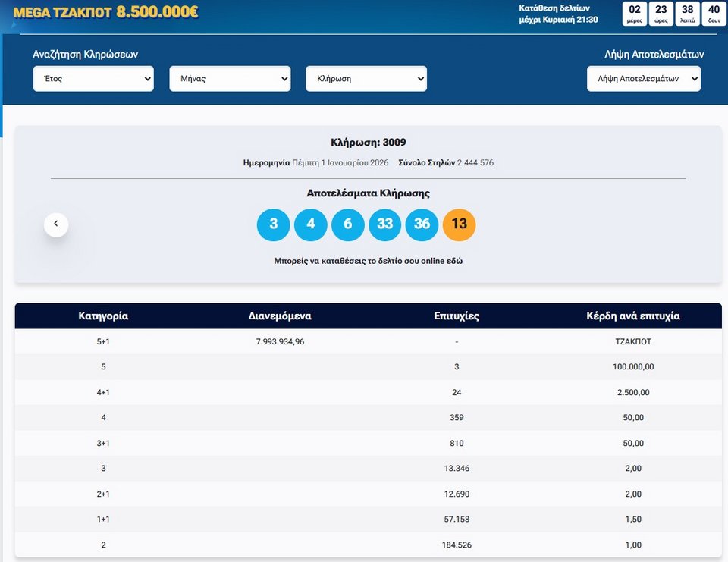Expand the Λήψη Αποτελεσμάτων download dropdown

point(644,79)
